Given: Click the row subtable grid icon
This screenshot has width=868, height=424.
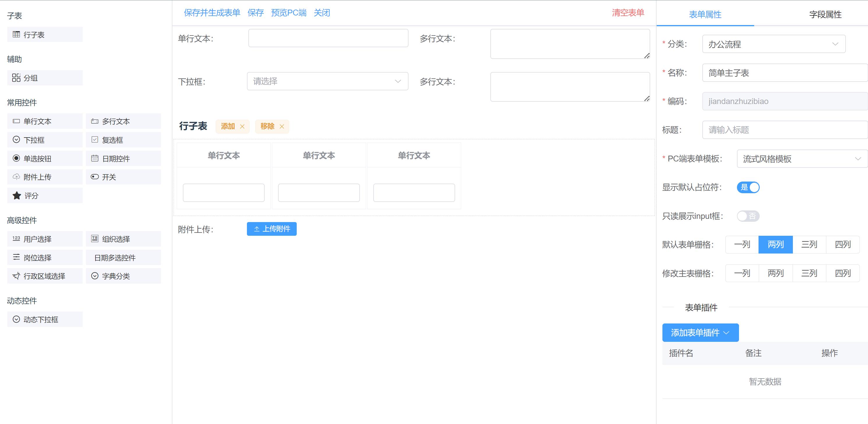Looking at the screenshot, I should [x=16, y=34].
